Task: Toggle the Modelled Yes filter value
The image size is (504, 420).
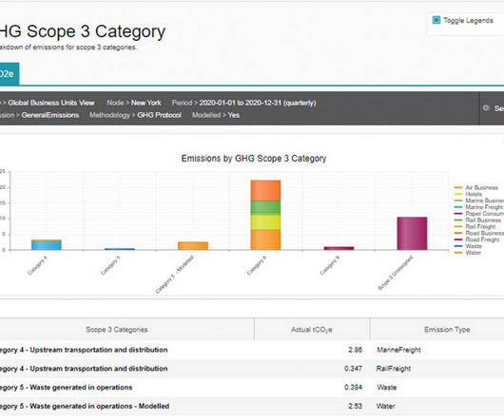Action: click(x=234, y=115)
